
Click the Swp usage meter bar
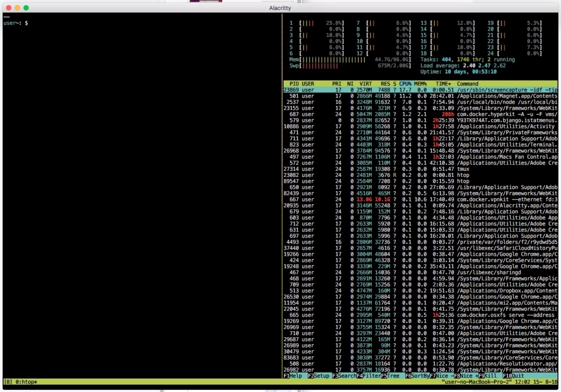[350, 66]
